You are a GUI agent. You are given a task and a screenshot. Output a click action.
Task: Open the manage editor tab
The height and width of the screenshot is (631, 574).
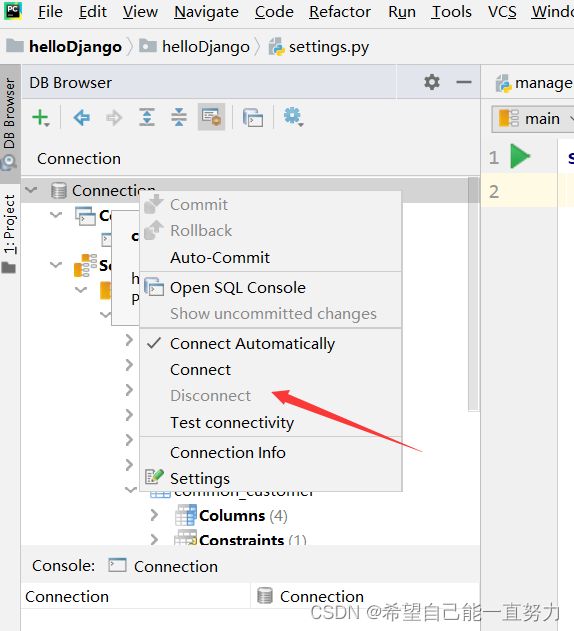(534, 83)
